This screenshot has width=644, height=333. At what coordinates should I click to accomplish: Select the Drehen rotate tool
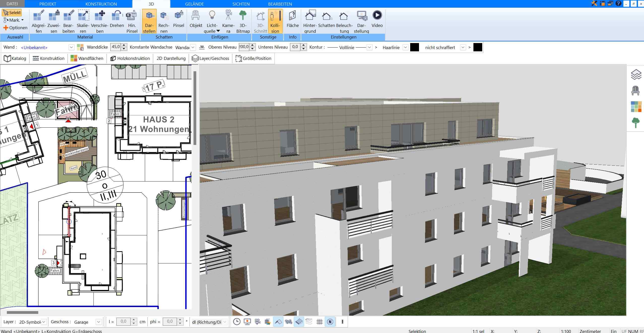tap(117, 19)
